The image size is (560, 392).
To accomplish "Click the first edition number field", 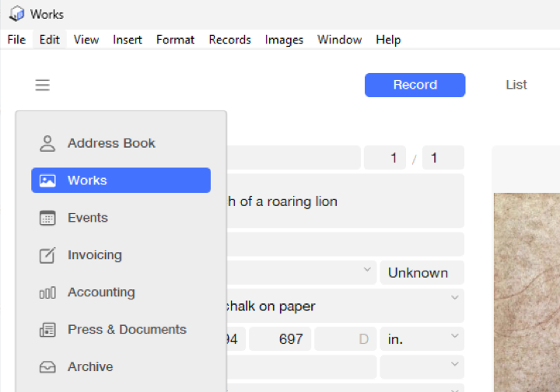I will (x=385, y=157).
